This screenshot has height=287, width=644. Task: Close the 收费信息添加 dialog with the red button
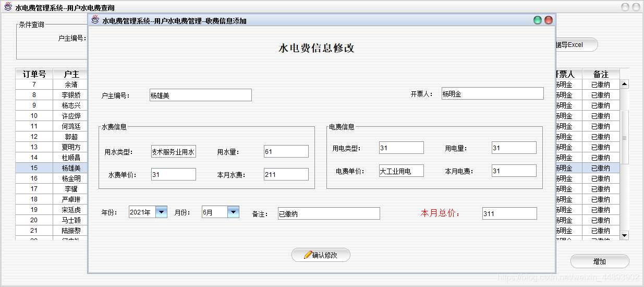(548, 20)
